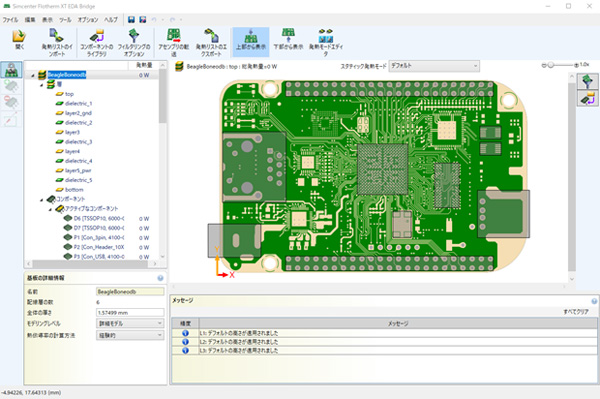Click the filter funnel icon right of canvas

pyautogui.click(x=587, y=81)
